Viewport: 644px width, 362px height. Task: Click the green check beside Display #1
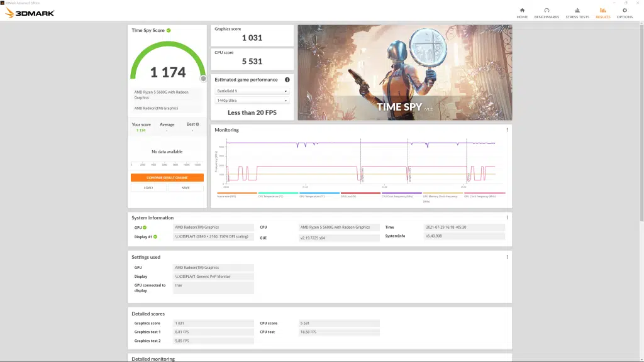click(155, 237)
